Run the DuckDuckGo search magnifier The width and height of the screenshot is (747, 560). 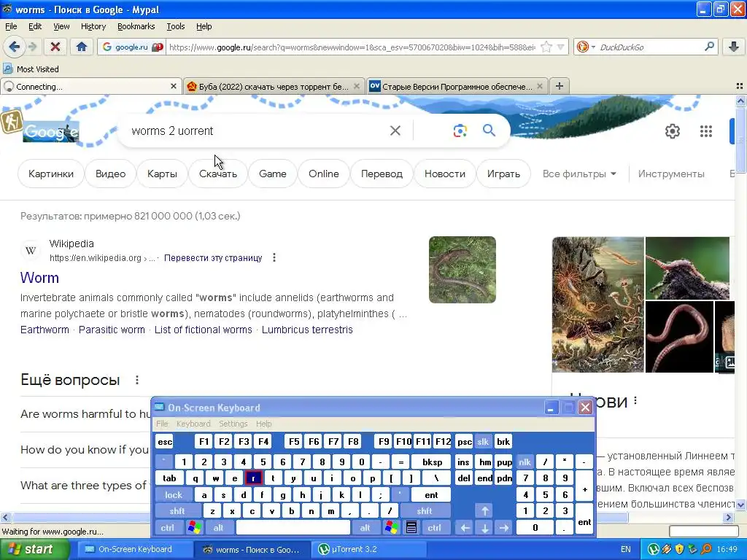click(709, 47)
